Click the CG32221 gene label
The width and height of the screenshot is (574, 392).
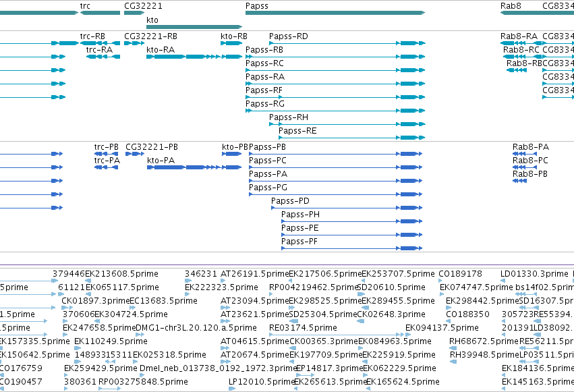tap(143, 6)
